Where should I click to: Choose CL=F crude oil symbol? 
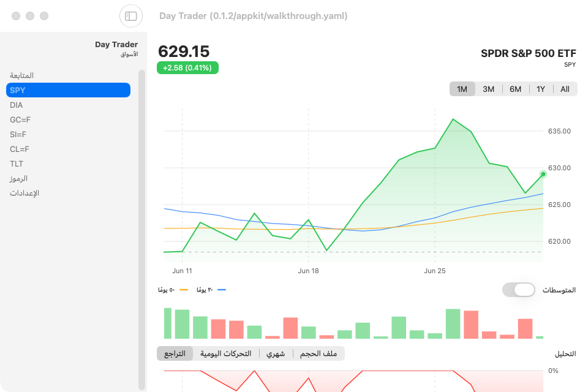pyautogui.click(x=68, y=149)
